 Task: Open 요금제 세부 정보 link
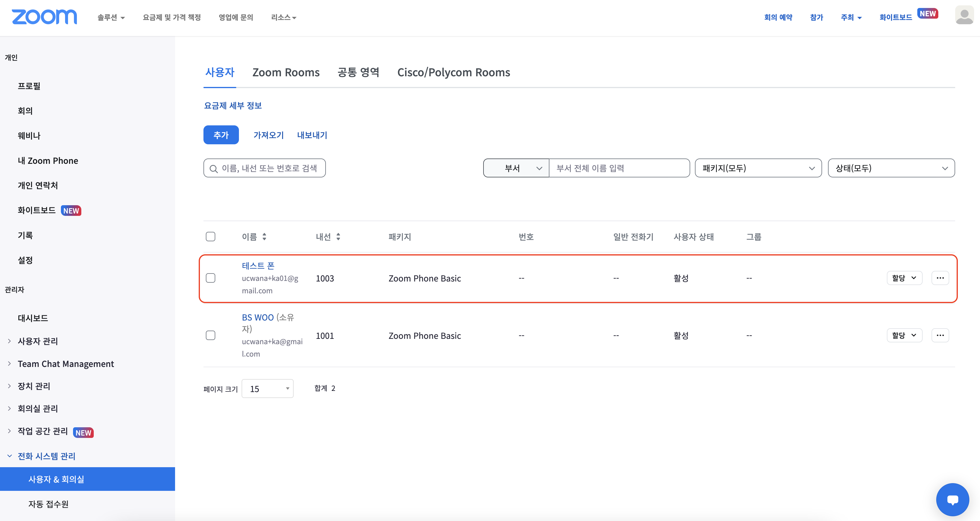point(233,106)
